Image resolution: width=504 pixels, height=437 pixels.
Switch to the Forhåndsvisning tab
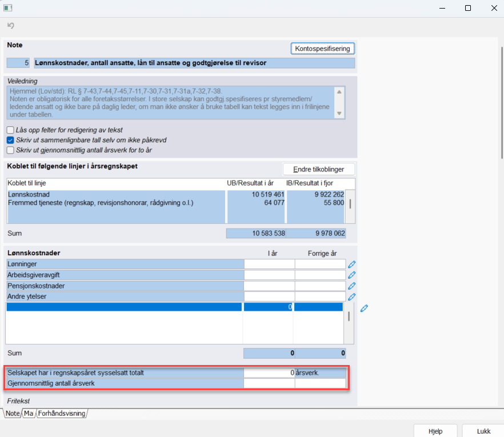pyautogui.click(x=62, y=413)
